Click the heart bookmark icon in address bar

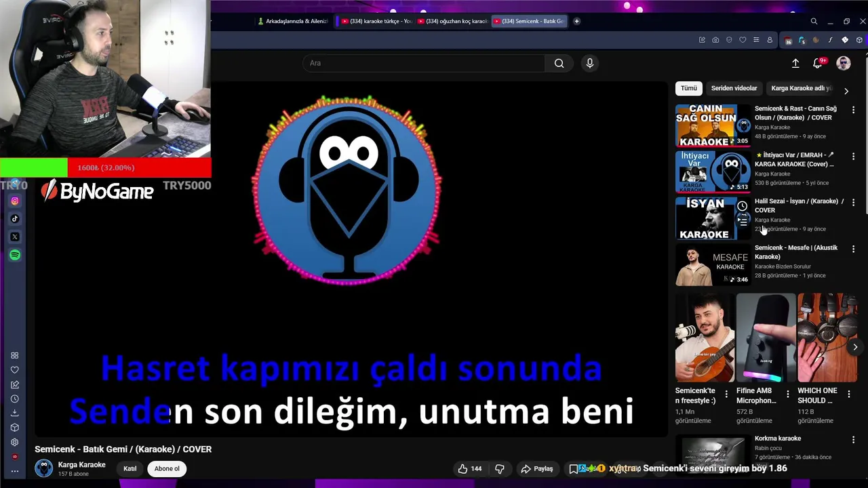[743, 40]
